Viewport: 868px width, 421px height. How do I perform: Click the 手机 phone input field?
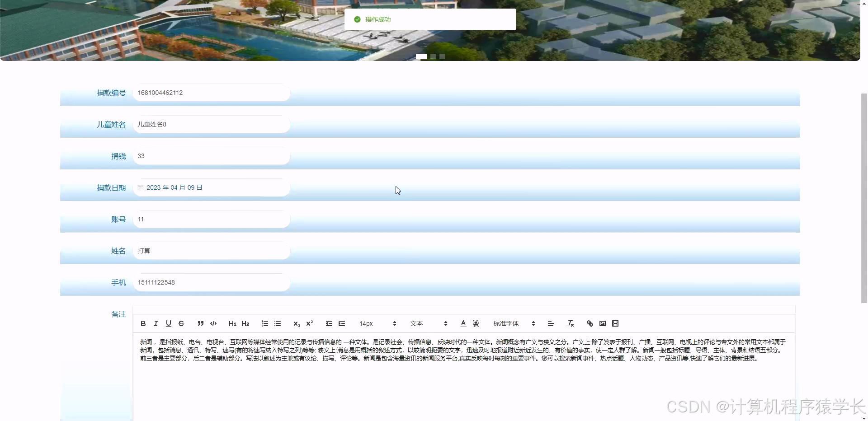pos(212,282)
